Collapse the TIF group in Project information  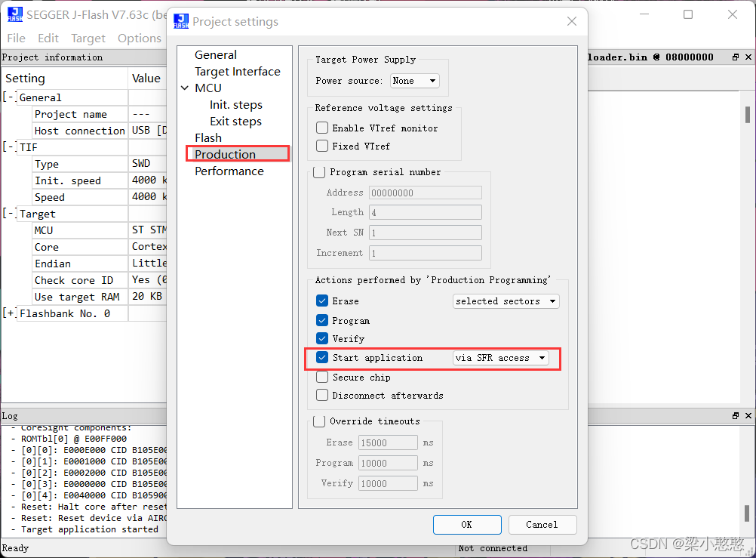coord(8,146)
